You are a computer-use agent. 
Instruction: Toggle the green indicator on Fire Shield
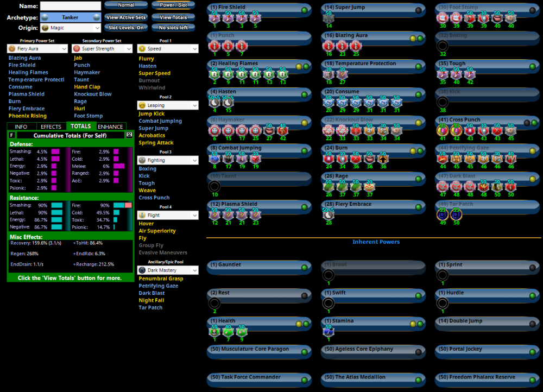pyautogui.click(x=304, y=10)
